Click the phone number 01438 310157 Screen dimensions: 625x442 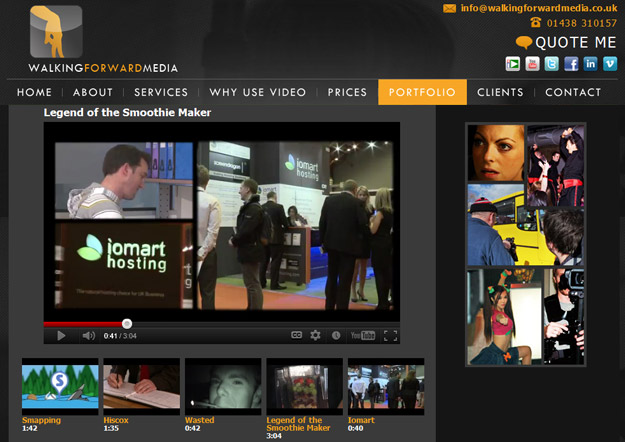point(582,23)
